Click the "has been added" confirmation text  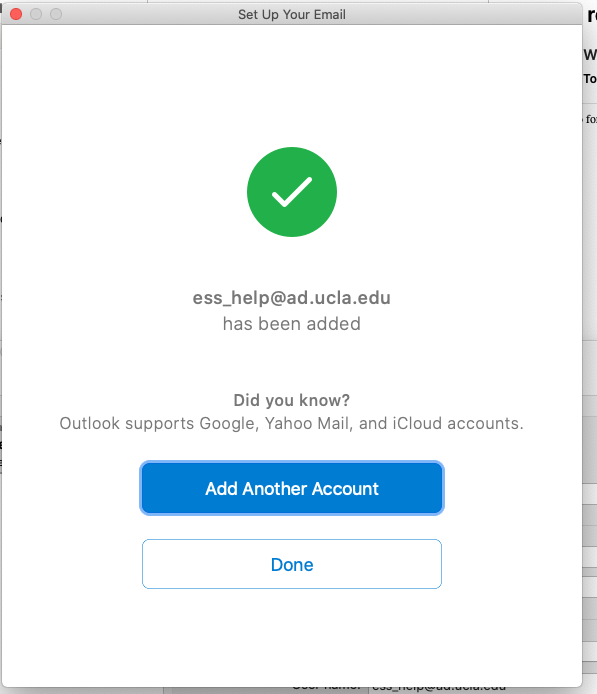[292, 324]
